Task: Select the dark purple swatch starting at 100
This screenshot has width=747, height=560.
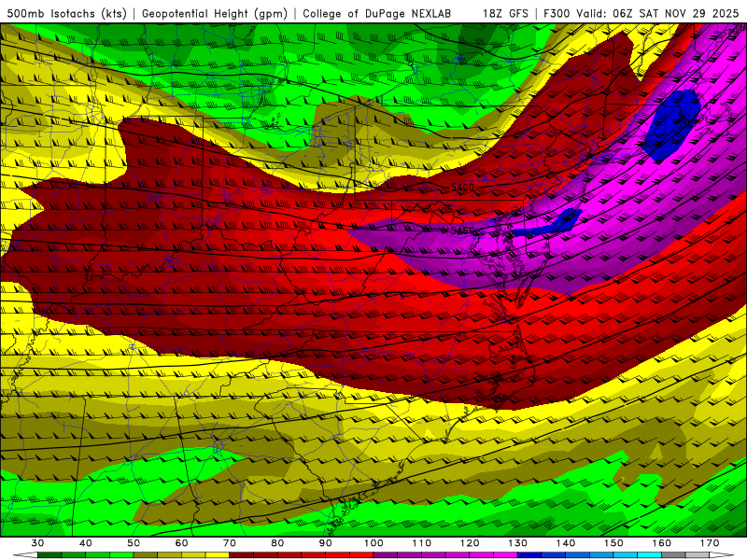Action: point(386,555)
